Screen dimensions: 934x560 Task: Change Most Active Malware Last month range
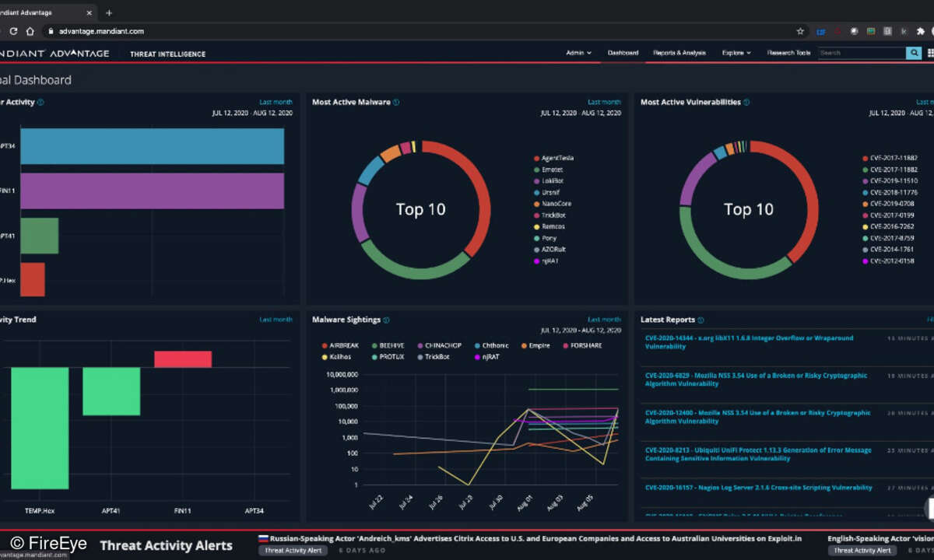click(x=605, y=102)
